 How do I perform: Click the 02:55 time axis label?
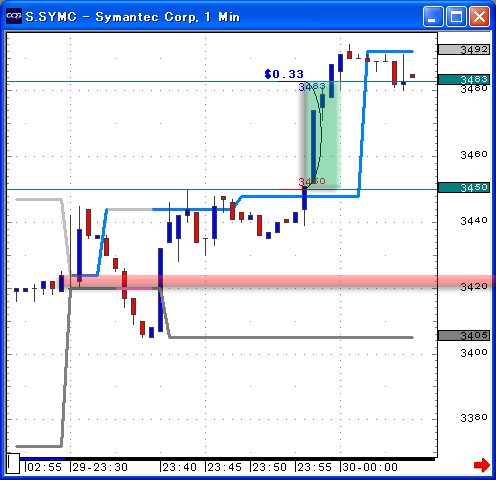[x=44, y=467]
